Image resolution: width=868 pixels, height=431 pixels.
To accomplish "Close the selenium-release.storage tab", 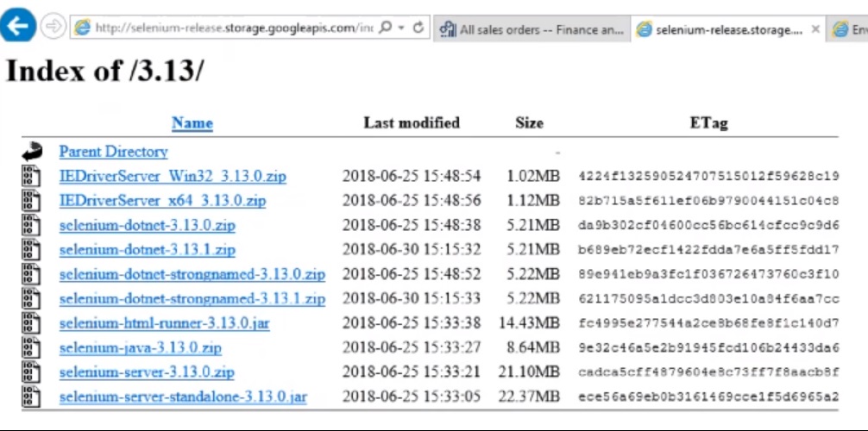I will coord(815,29).
